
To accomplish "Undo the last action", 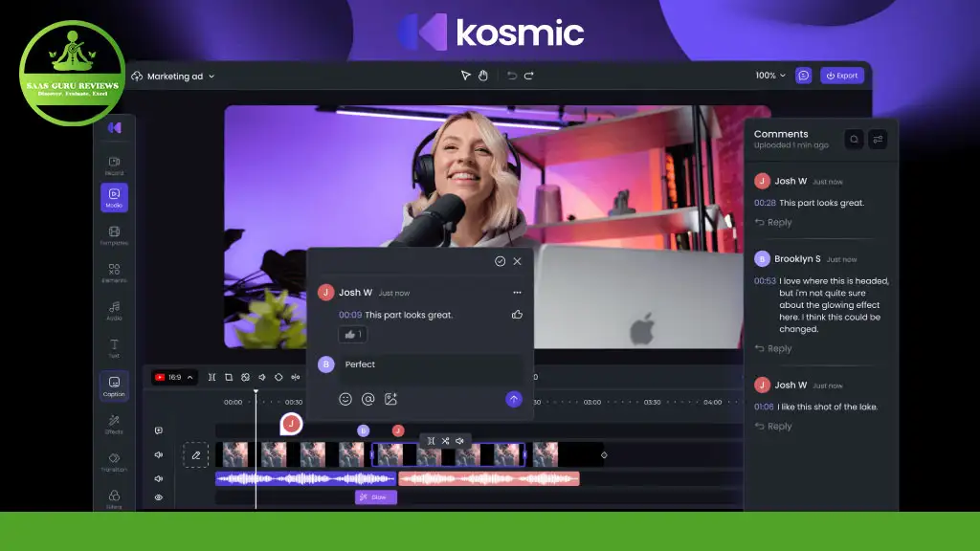I will 512,76.
